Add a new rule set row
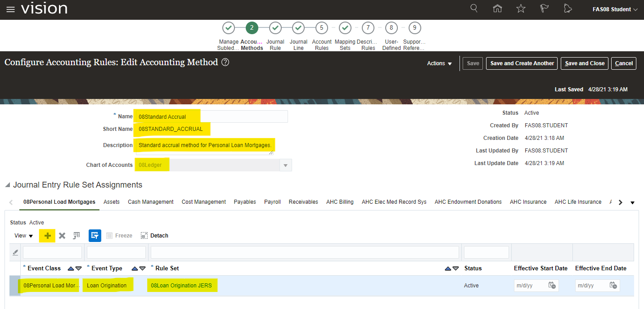This screenshot has height=309, width=644. click(x=47, y=236)
